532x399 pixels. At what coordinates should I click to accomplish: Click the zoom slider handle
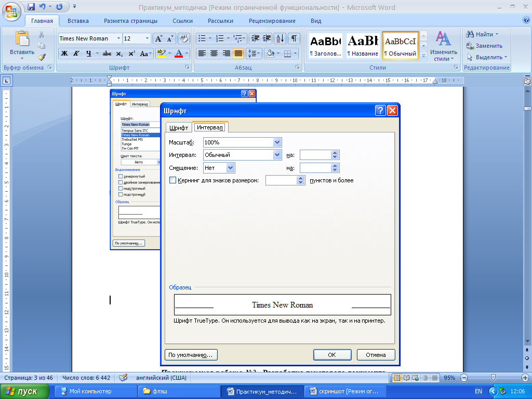(494, 378)
